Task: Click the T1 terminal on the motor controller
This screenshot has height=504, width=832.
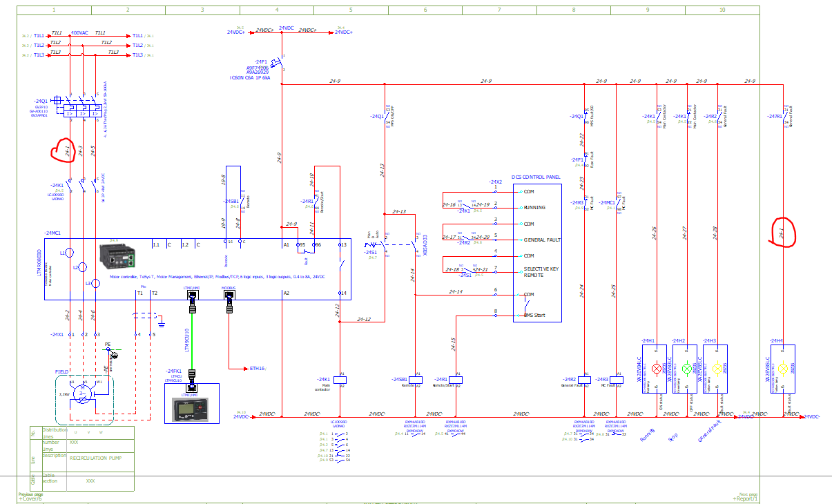Action: (139, 293)
